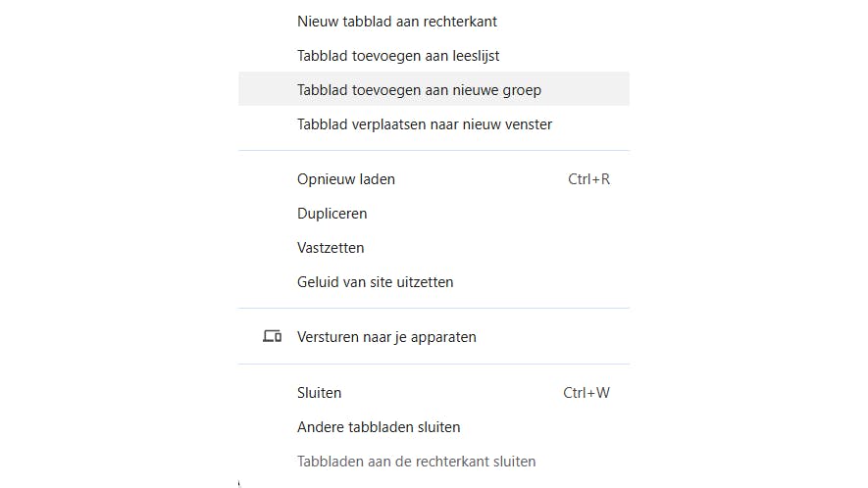Click the devices icon beside Versturen
The image size is (868, 488).
[273, 336]
